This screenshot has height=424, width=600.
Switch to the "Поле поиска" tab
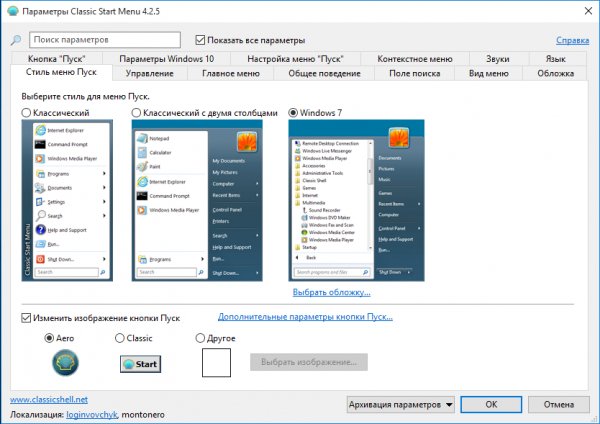[414, 73]
